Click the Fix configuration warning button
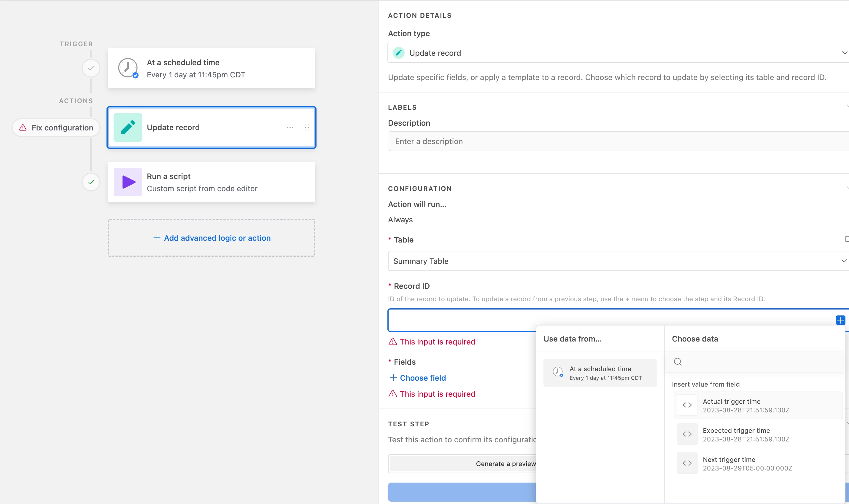This screenshot has height=504, width=849. click(x=56, y=128)
